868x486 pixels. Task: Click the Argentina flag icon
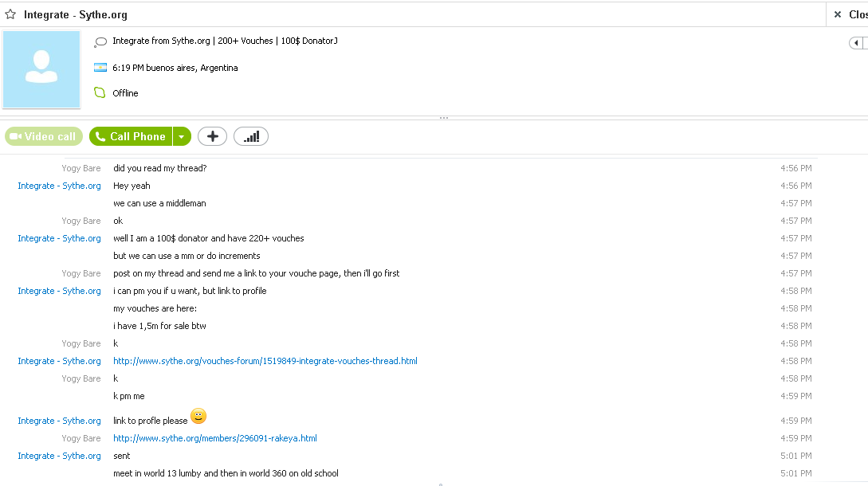click(x=100, y=68)
